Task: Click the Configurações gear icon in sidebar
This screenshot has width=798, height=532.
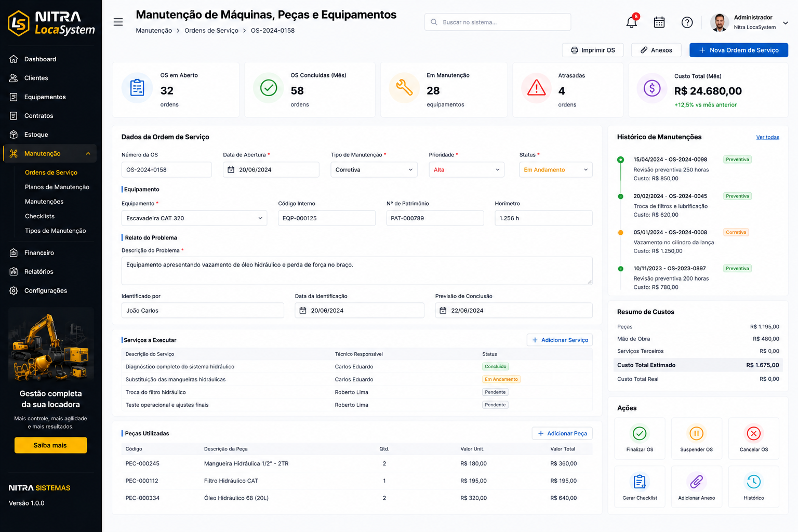Action: point(14,291)
